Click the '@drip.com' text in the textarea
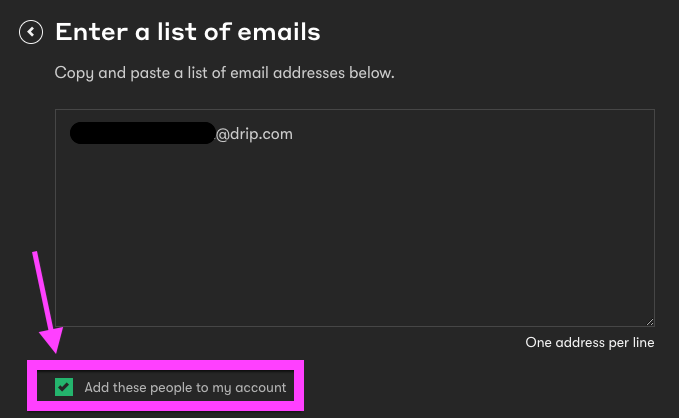The image size is (679, 418). (x=254, y=134)
